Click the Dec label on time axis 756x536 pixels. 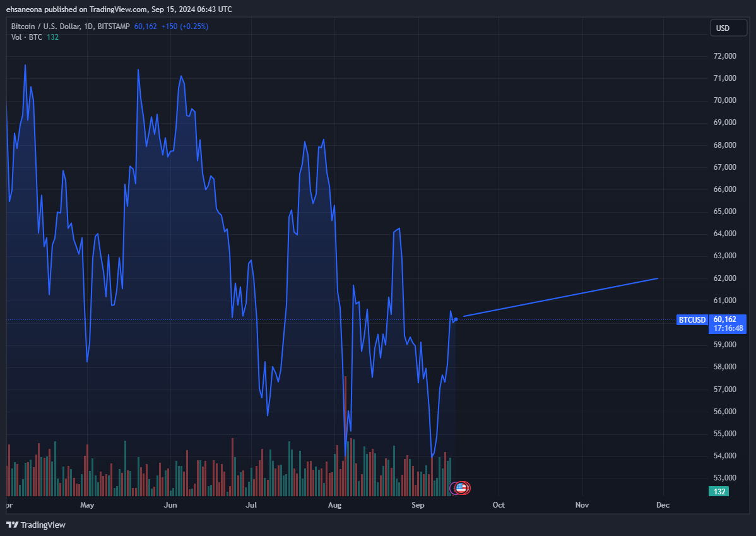click(x=663, y=505)
